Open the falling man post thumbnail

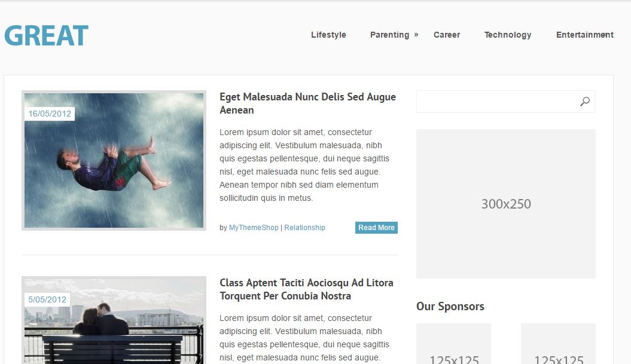point(114,160)
